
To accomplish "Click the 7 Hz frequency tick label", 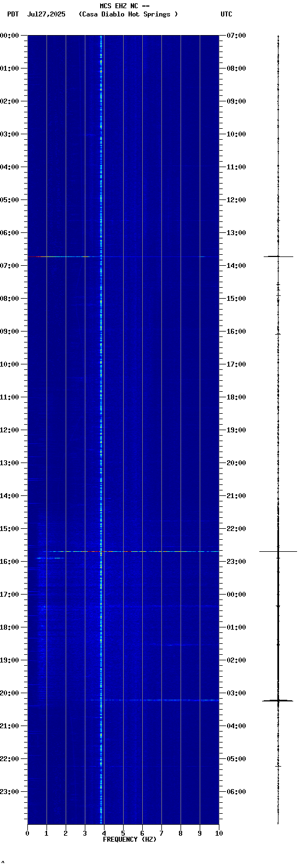I will pyautogui.click(x=161, y=833).
